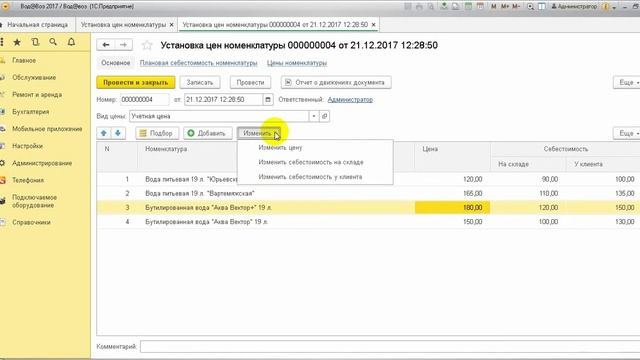640x360 pixels.
Task: Open the search magnifier in sidebar toolbar
Action: coord(53,42)
